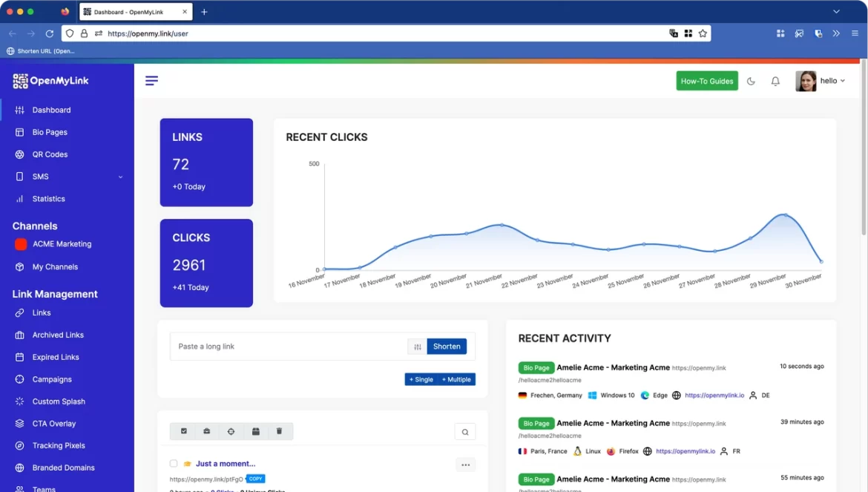The height and width of the screenshot is (492, 868).
Task: Open the Just a moment... link title
Action: tap(226, 464)
